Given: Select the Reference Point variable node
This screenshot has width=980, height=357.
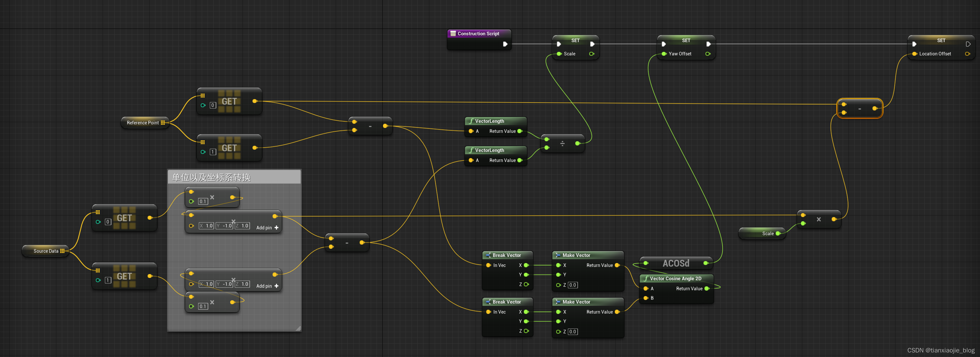Looking at the screenshot, I should pos(143,122).
